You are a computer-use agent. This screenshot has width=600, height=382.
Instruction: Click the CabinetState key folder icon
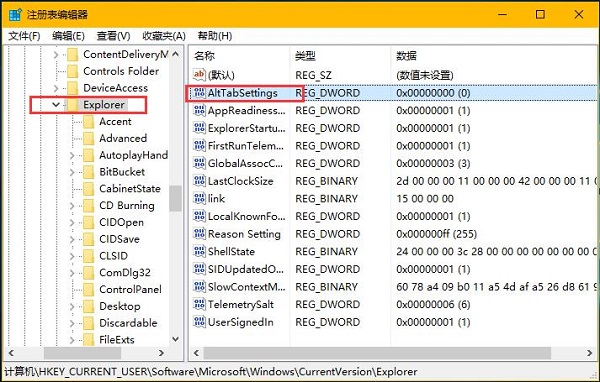88,189
